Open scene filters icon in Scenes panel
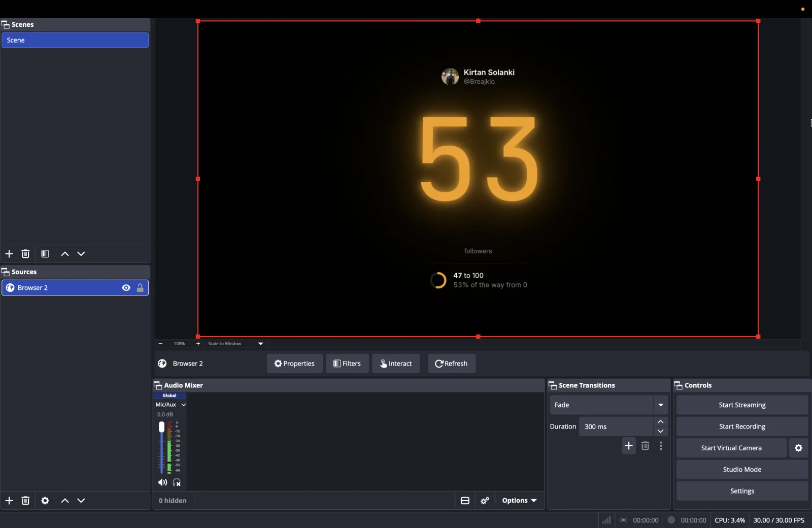Image resolution: width=812 pixels, height=528 pixels. pyautogui.click(x=45, y=254)
